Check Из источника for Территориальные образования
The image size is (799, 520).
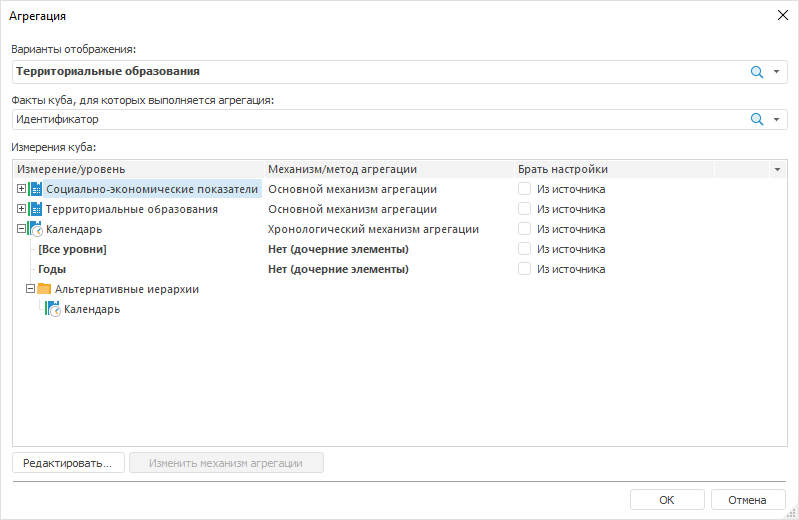(x=524, y=209)
